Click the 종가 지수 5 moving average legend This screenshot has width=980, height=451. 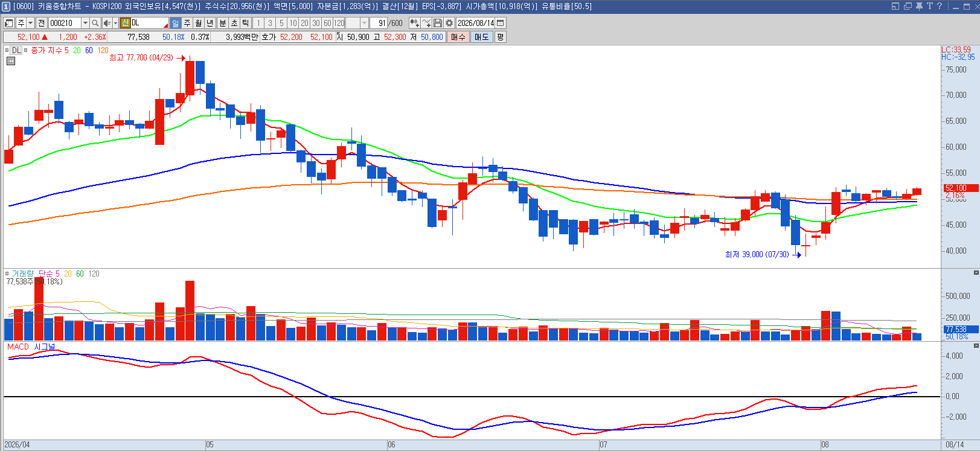[x=50, y=50]
